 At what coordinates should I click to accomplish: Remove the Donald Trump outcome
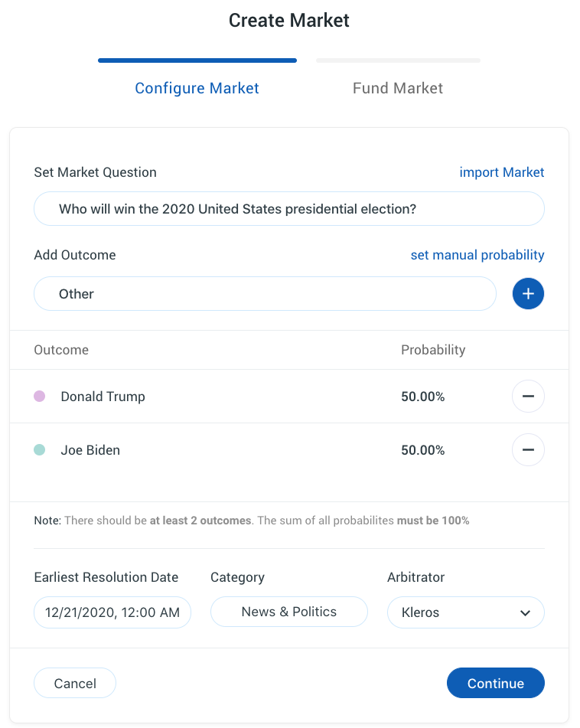[528, 397]
